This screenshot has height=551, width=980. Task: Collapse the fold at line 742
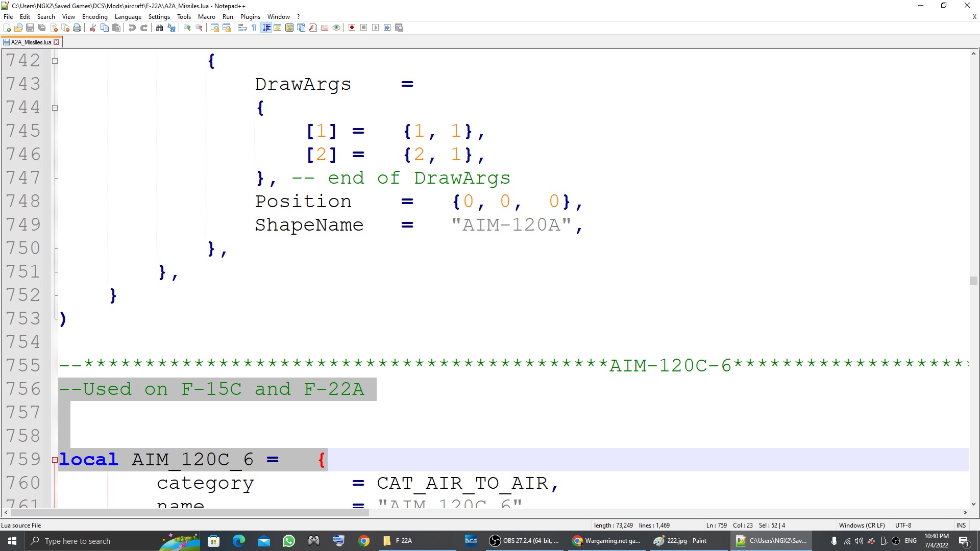tap(55, 61)
